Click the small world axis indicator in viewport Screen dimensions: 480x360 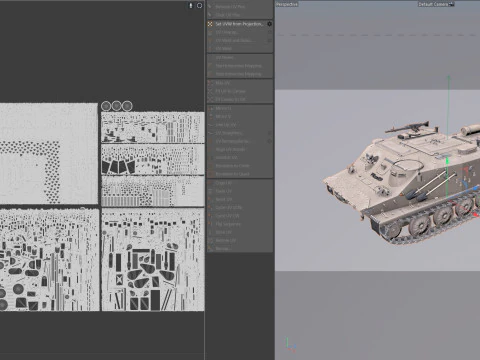point(291,345)
